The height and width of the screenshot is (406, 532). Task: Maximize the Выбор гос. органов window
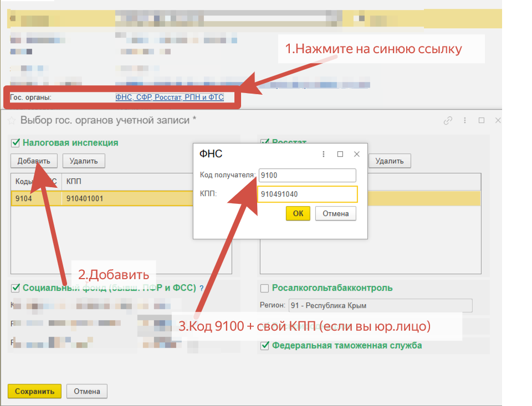(482, 120)
